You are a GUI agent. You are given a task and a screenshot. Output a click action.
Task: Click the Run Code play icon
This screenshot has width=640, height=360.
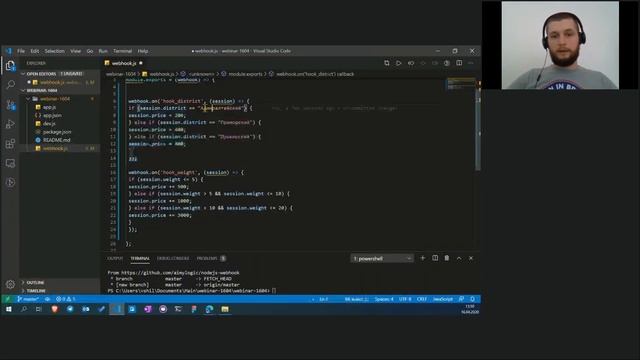click(x=398, y=63)
